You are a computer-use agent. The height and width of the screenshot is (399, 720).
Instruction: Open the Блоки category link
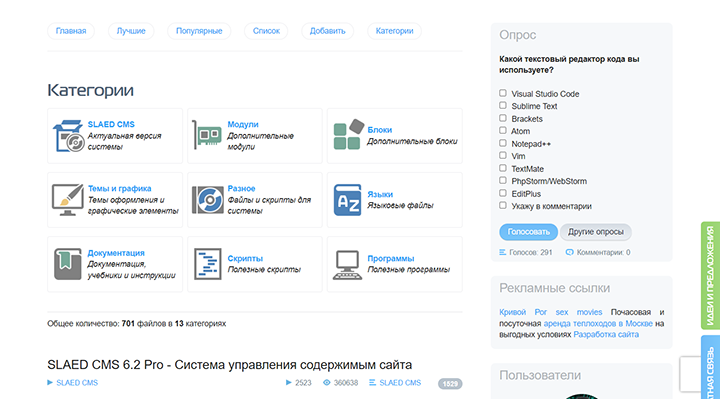coord(380,130)
